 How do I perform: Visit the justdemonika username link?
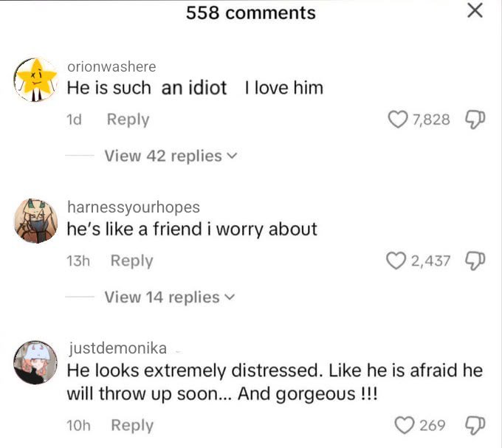(118, 348)
